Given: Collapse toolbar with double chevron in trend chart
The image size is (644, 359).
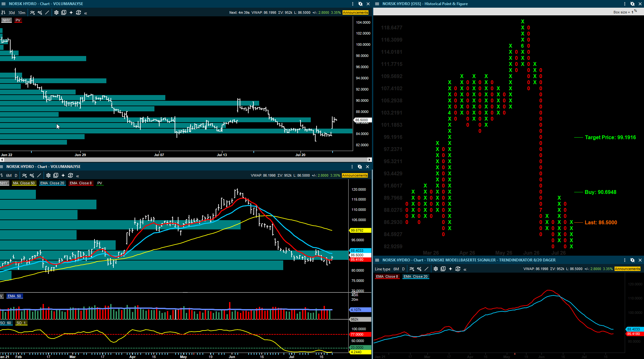Looking at the screenshot, I should point(465,269).
